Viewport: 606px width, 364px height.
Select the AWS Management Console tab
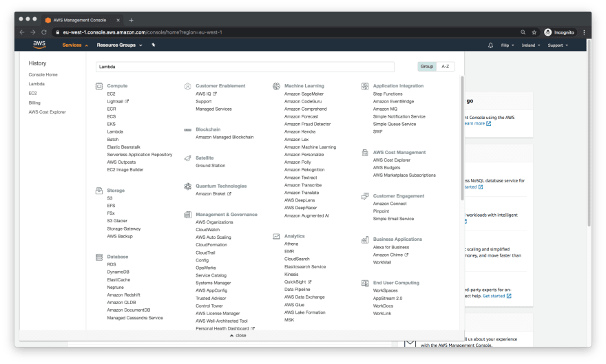click(x=82, y=20)
